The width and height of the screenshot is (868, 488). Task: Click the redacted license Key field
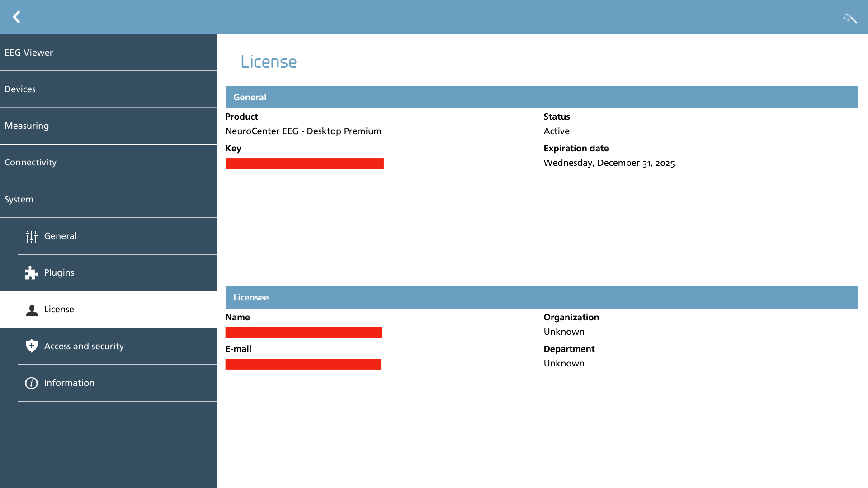click(x=305, y=164)
